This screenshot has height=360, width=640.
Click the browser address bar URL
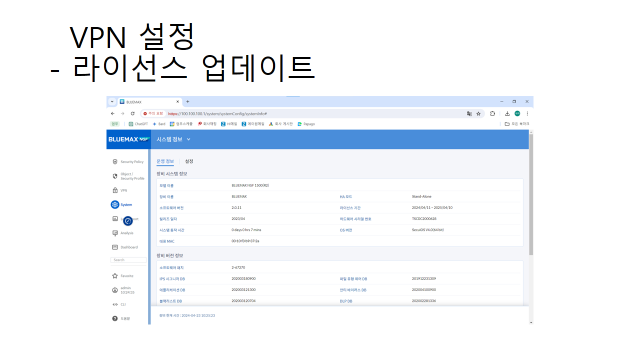[217, 113]
